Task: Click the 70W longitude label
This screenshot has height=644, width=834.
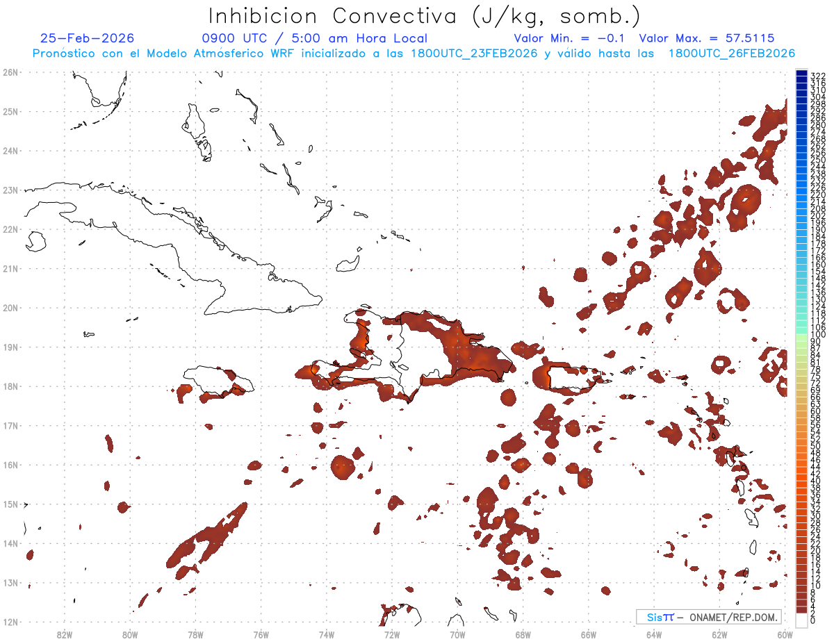Action: click(x=457, y=634)
